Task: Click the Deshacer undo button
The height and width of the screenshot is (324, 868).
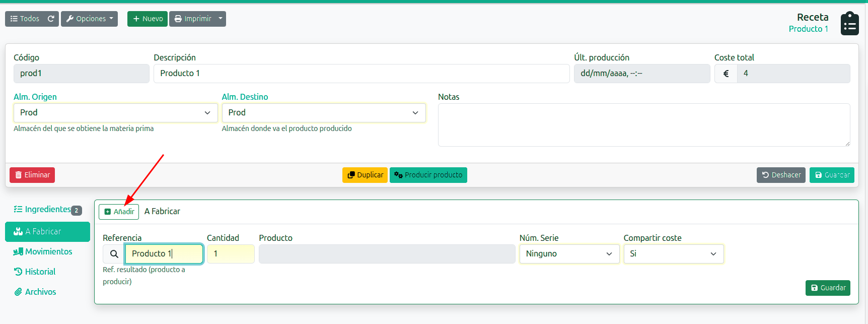Action: coord(781,175)
